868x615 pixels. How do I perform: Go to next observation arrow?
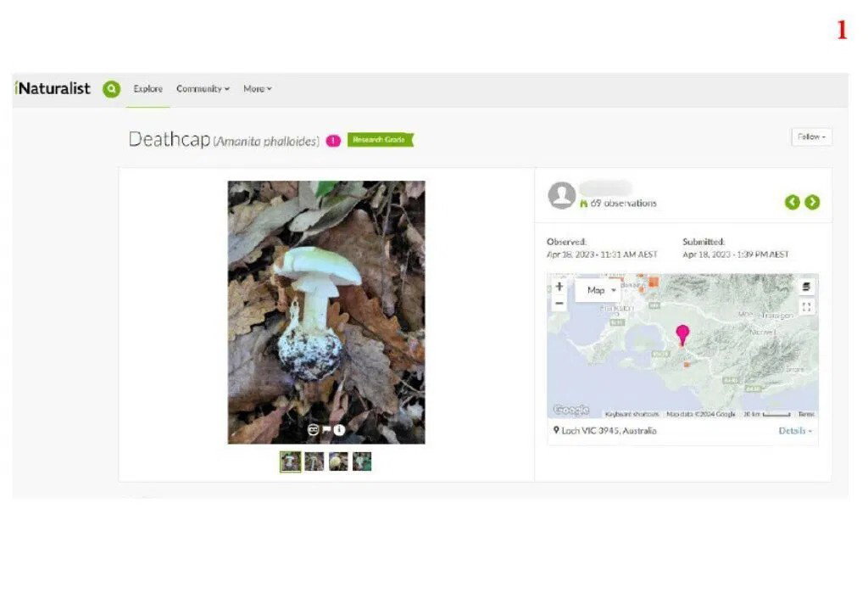click(812, 202)
